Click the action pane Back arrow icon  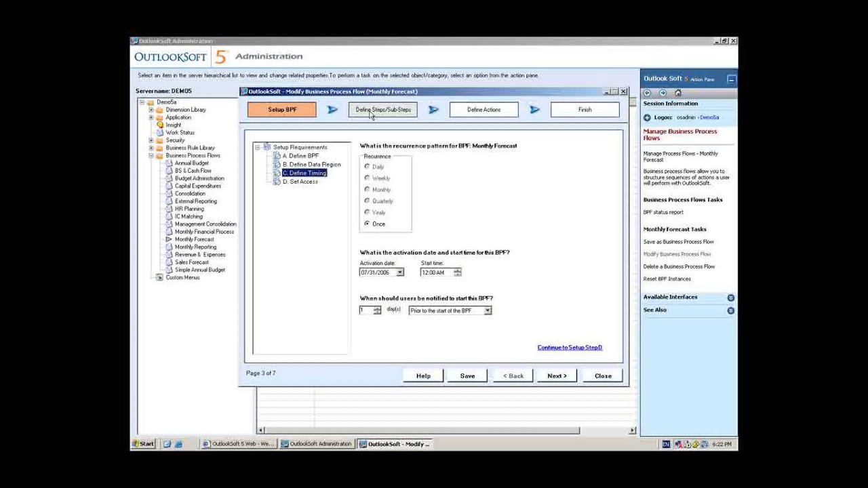pyautogui.click(x=647, y=93)
